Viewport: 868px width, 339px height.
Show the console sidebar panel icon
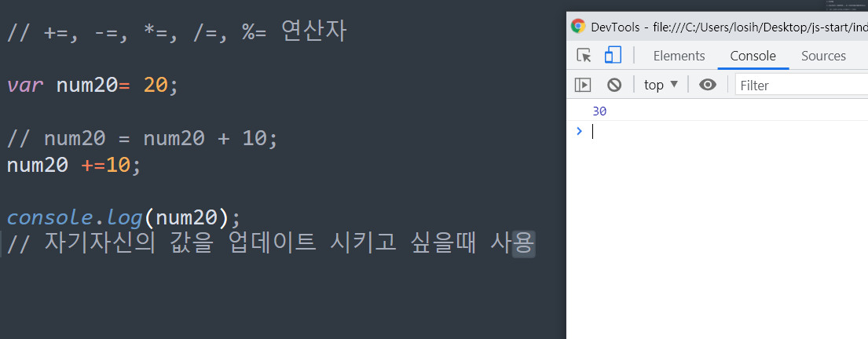tap(582, 85)
